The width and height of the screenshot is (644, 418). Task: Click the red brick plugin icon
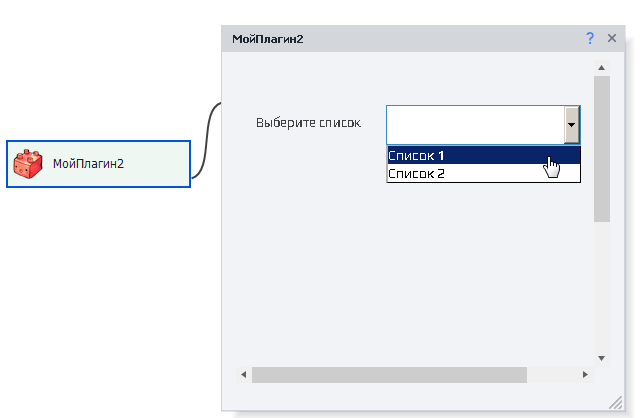click(28, 164)
